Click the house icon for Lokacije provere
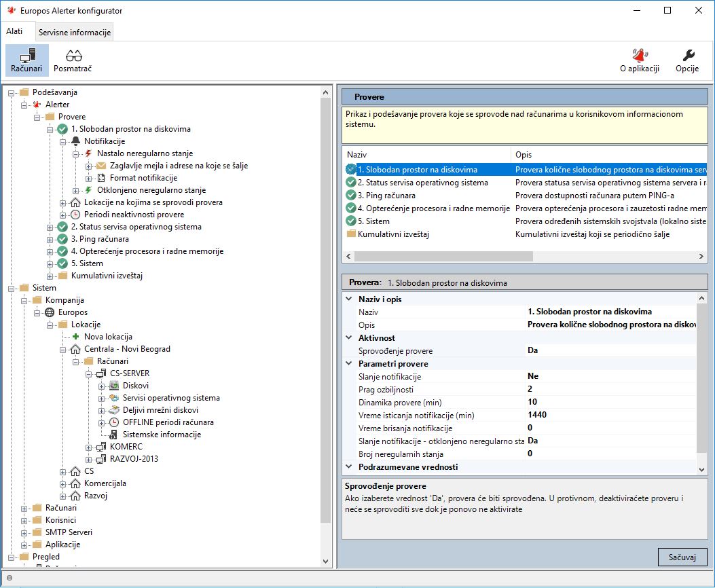The image size is (715, 588). [75, 202]
